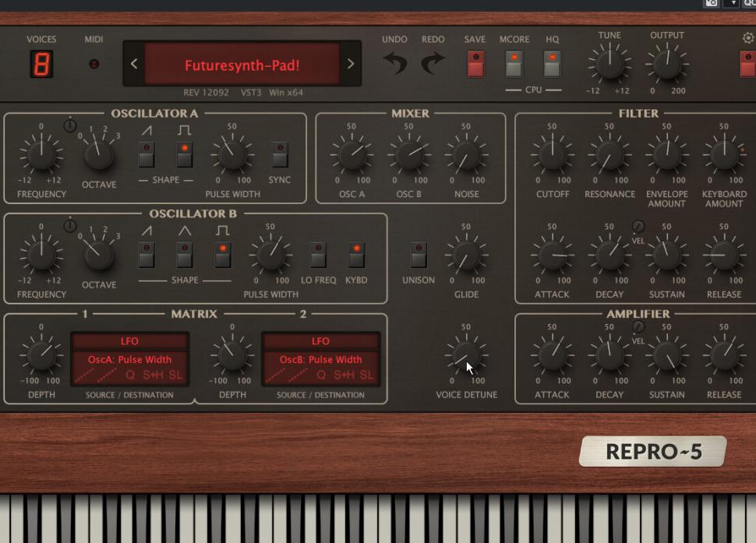Click the GLIDE knob
This screenshot has width=756, height=543.
click(x=466, y=255)
